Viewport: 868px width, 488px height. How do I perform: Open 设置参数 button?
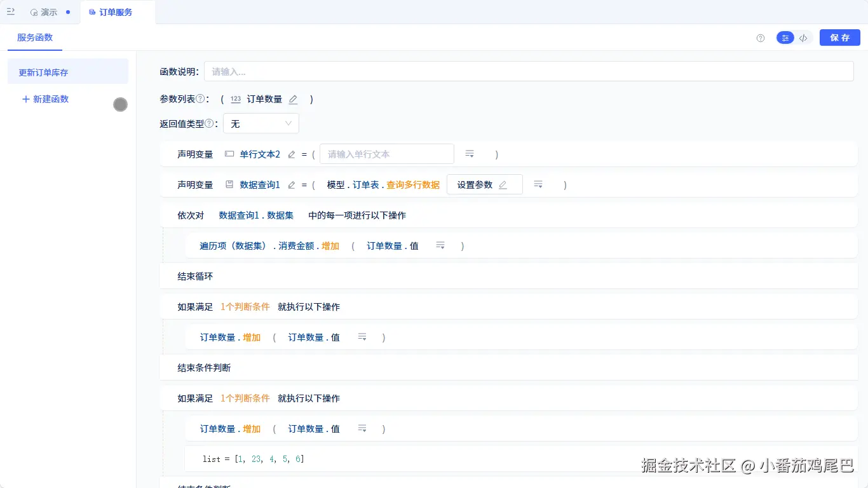point(485,184)
